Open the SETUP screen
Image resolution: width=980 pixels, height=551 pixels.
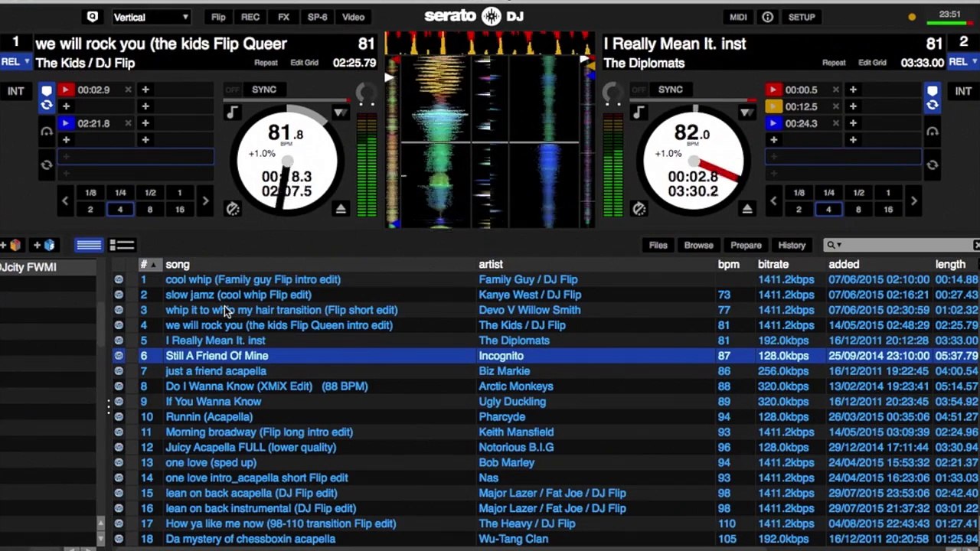click(x=802, y=17)
